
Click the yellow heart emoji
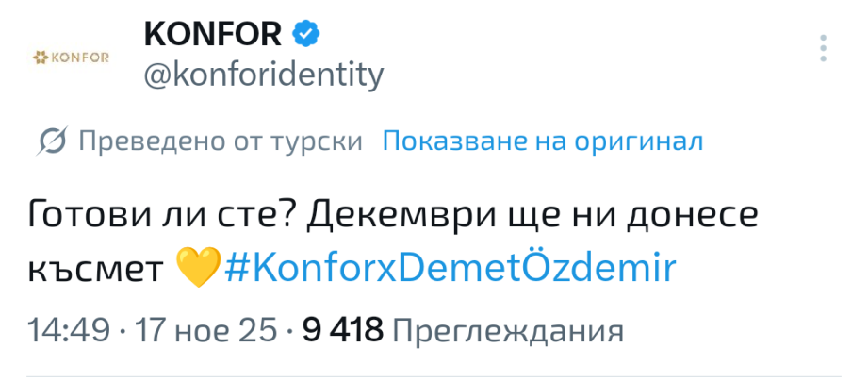pos(197,268)
